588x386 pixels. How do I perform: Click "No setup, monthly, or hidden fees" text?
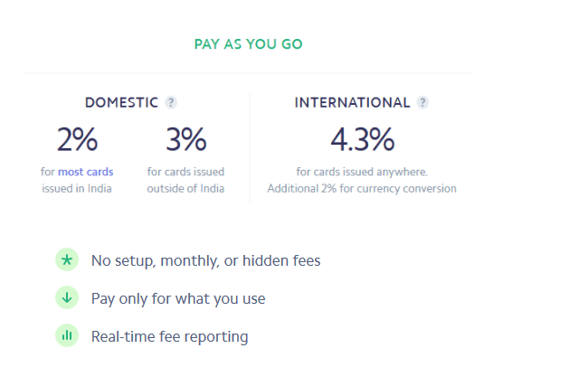(x=205, y=261)
